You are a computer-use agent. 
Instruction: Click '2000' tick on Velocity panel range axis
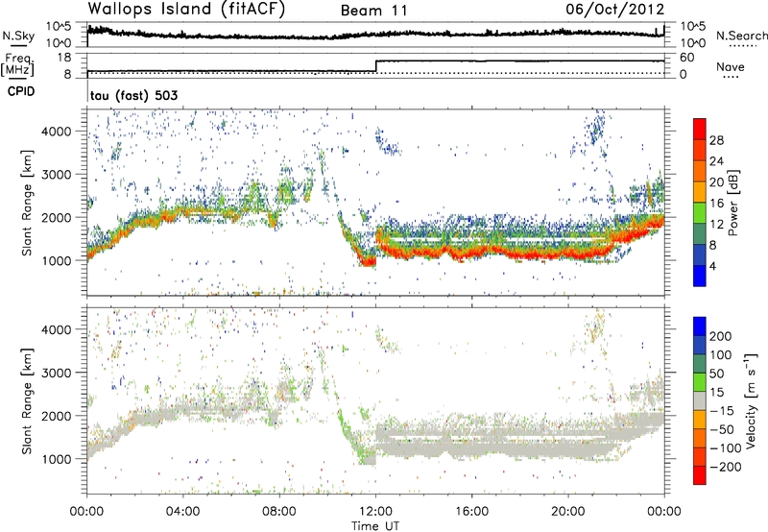(x=57, y=416)
